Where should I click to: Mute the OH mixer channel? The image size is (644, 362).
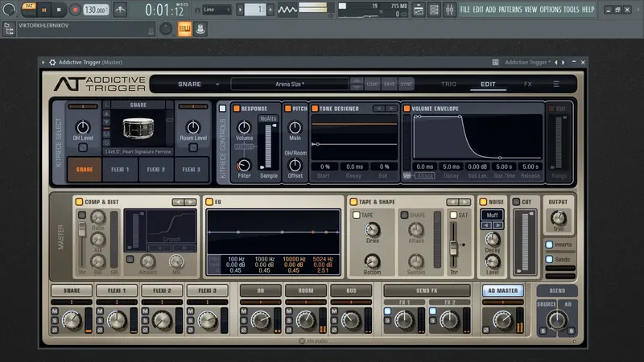[244, 311]
